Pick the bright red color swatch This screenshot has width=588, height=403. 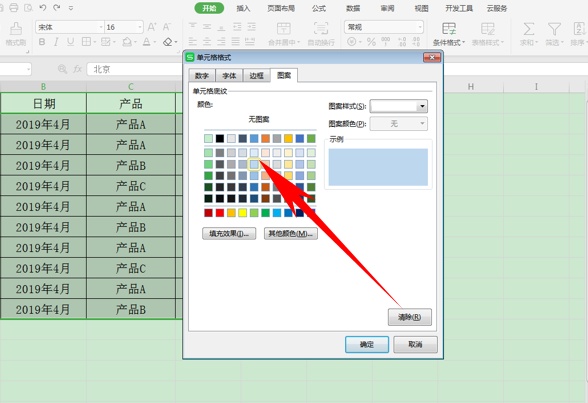coord(220,213)
